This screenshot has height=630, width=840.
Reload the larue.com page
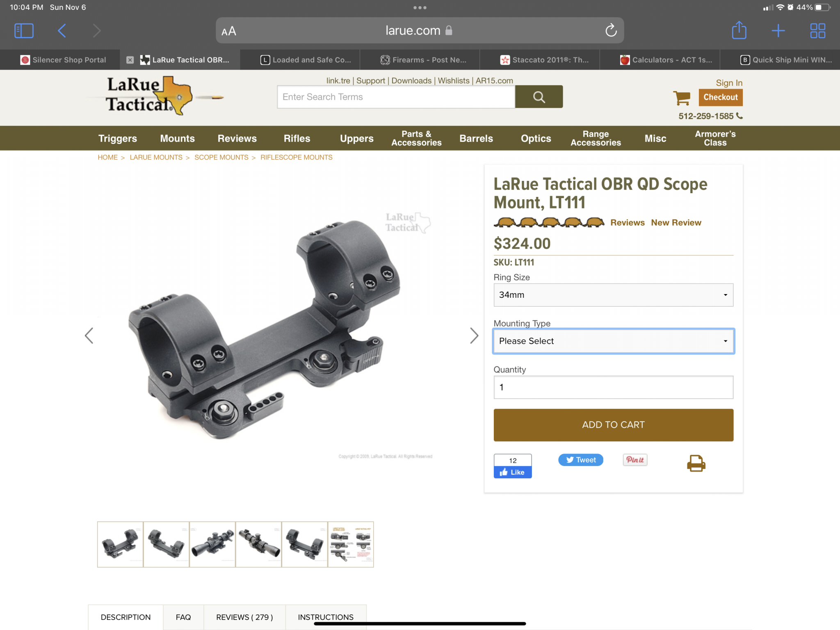(x=611, y=30)
